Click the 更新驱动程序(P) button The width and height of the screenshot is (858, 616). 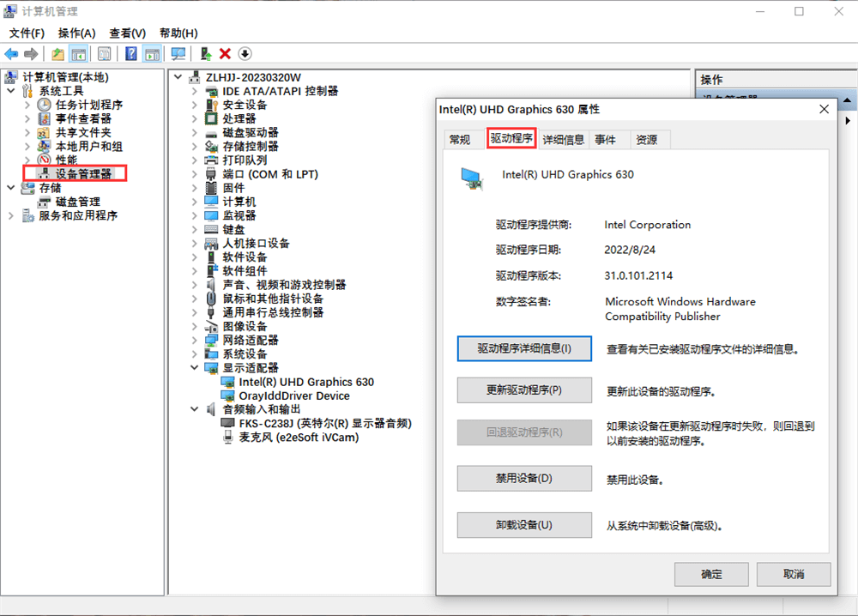tap(524, 390)
